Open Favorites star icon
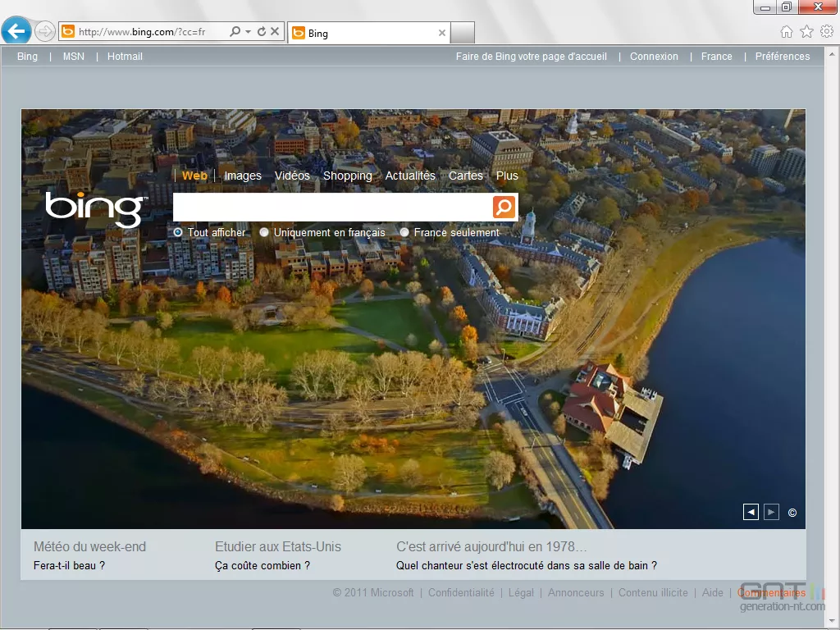Screen dimensions: 840x630 click(x=807, y=32)
